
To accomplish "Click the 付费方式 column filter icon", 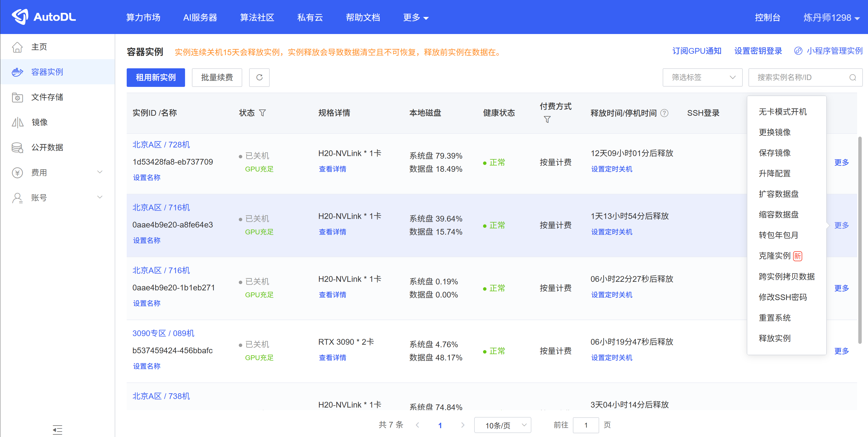I will point(547,119).
